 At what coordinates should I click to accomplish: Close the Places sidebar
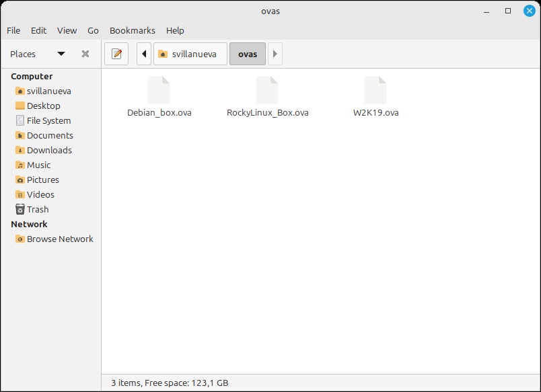click(x=85, y=54)
